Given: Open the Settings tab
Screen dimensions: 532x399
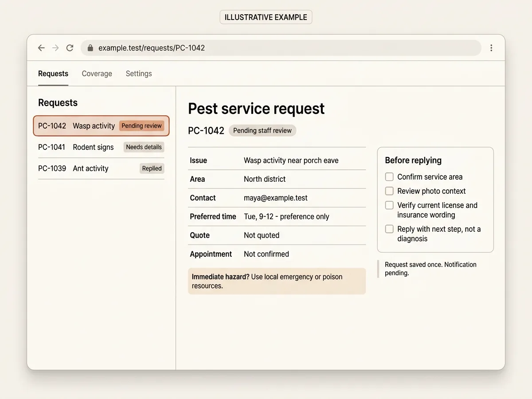Looking at the screenshot, I should 139,74.
